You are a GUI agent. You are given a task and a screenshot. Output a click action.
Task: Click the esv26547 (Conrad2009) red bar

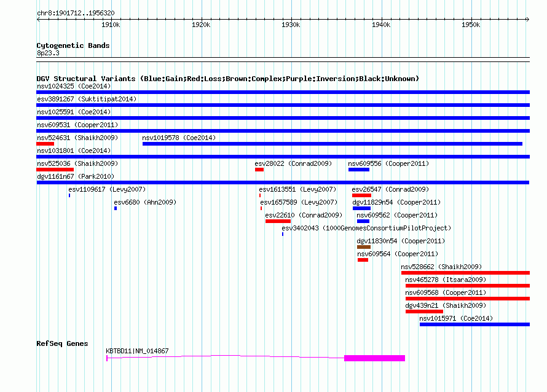[362, 195]
